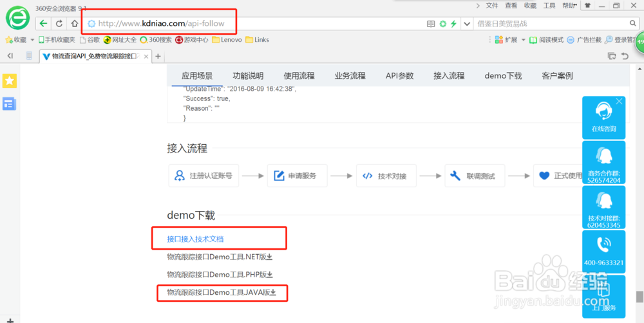The width and height of the screenshot is (644, 323).
Task: Open the 收藏 favorites star bookmark
Action: pos(15,40)
